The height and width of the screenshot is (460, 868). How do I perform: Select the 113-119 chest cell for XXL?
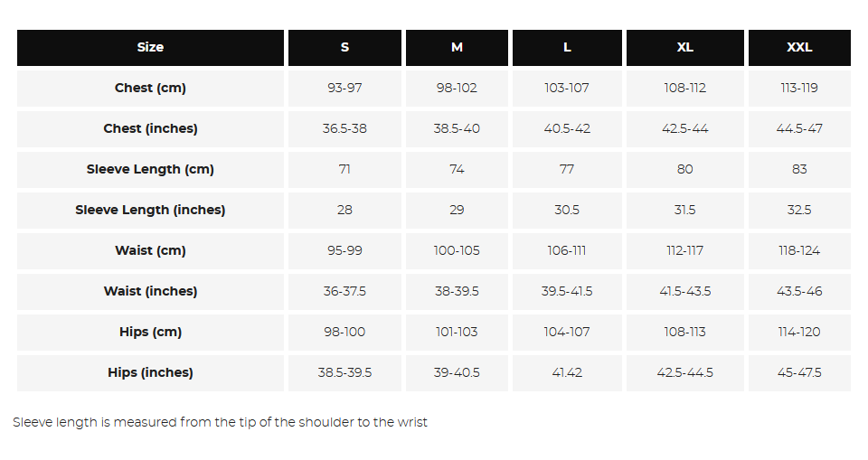click(799, 89)
